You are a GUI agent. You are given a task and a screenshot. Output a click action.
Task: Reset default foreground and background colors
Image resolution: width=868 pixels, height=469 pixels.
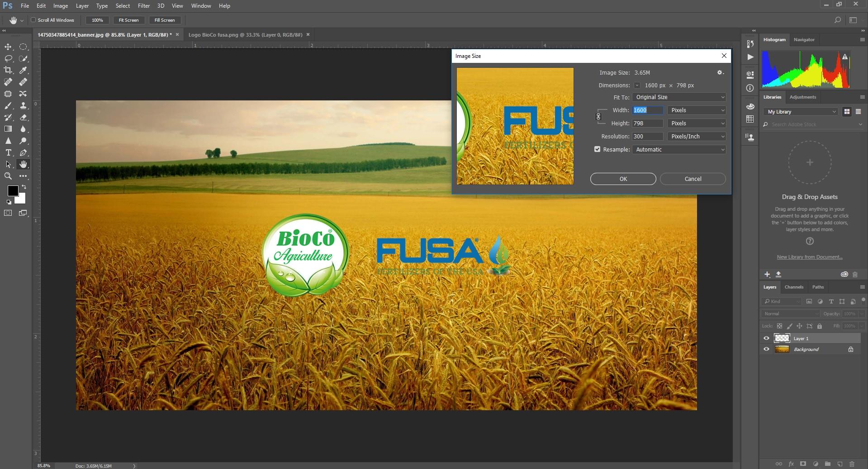(x=9, y=202)
